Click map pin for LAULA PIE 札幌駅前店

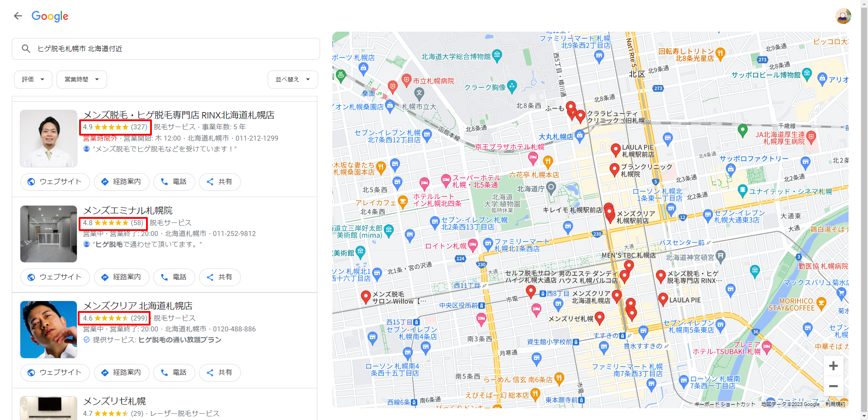click(615, 150)
